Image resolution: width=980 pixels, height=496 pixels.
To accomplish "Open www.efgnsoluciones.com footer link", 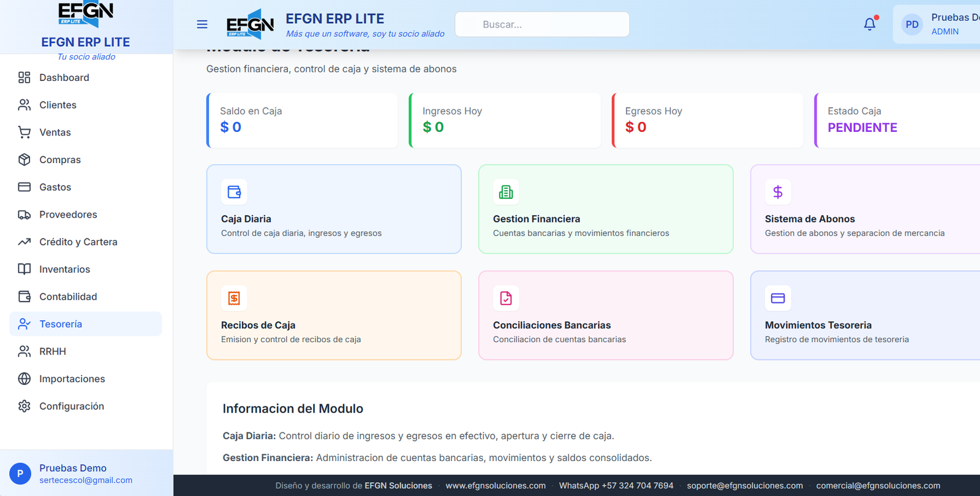I will pyautogui.click(x=496, y=486).
